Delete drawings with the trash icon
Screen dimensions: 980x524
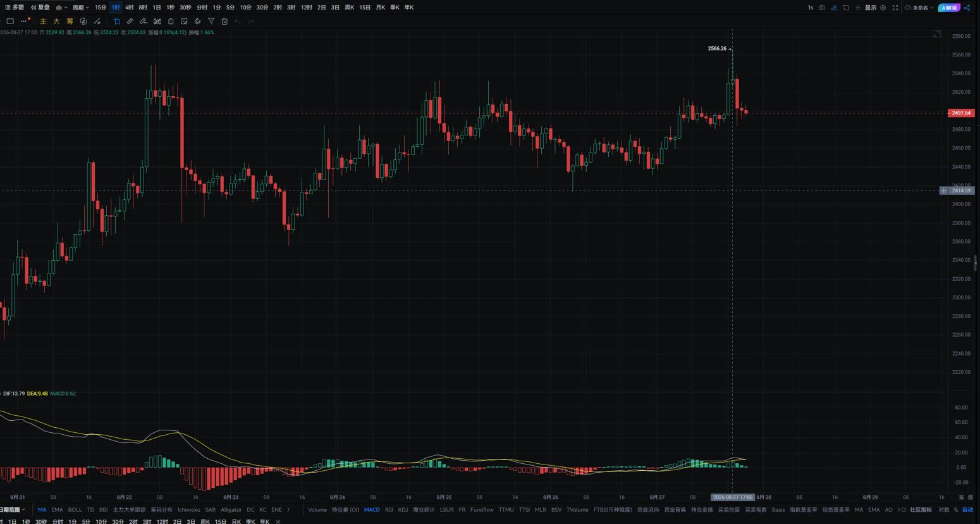point(224,22)
